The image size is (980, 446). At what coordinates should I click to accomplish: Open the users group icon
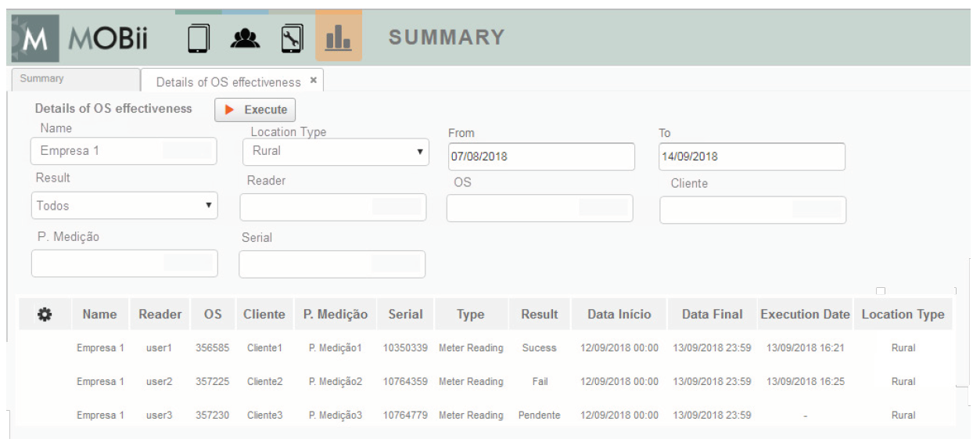coord(245,38)
